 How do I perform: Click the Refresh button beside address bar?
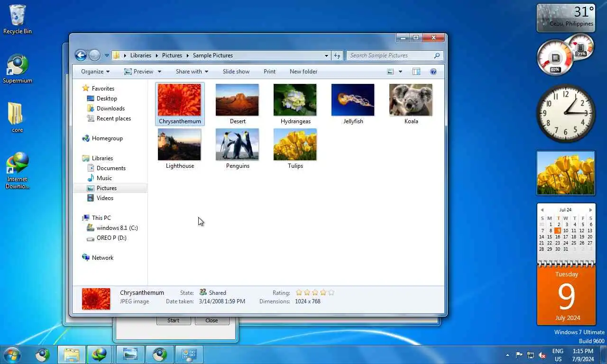(x=337, y=55)
